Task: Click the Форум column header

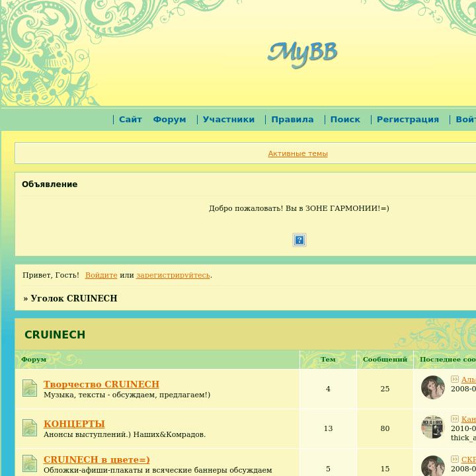Action: pos(34,360)
